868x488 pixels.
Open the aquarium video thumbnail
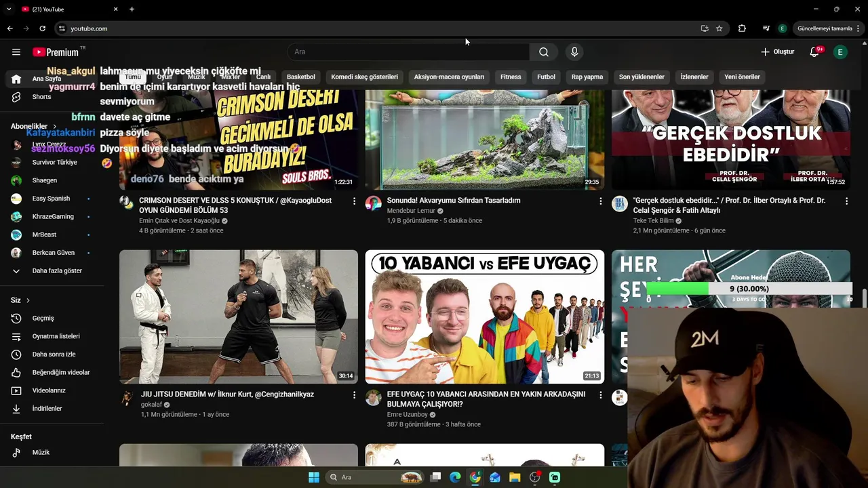pyautogui.click(x=485, y=139)
